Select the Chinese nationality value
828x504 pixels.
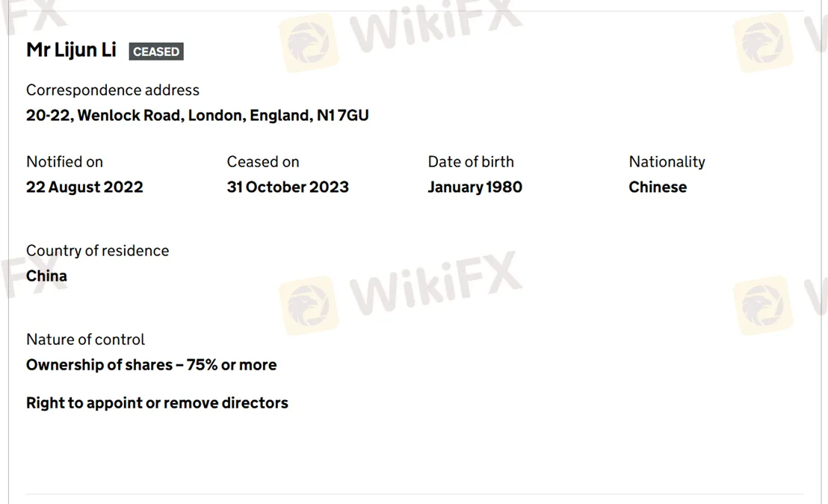658,187
